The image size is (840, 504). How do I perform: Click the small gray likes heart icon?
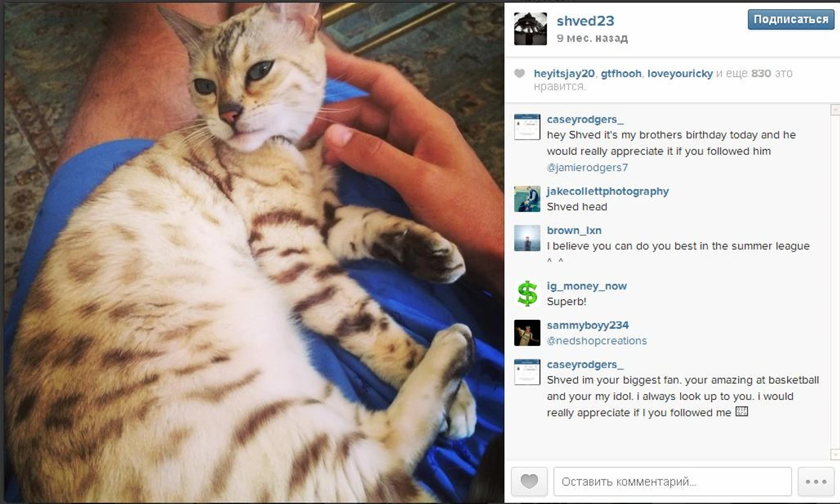pos(520,73)
